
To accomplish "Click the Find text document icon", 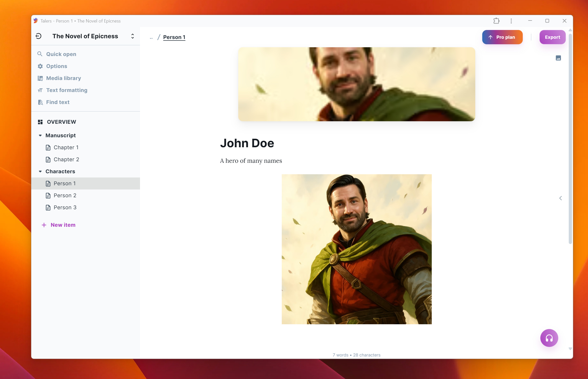I will pos(40,102).
